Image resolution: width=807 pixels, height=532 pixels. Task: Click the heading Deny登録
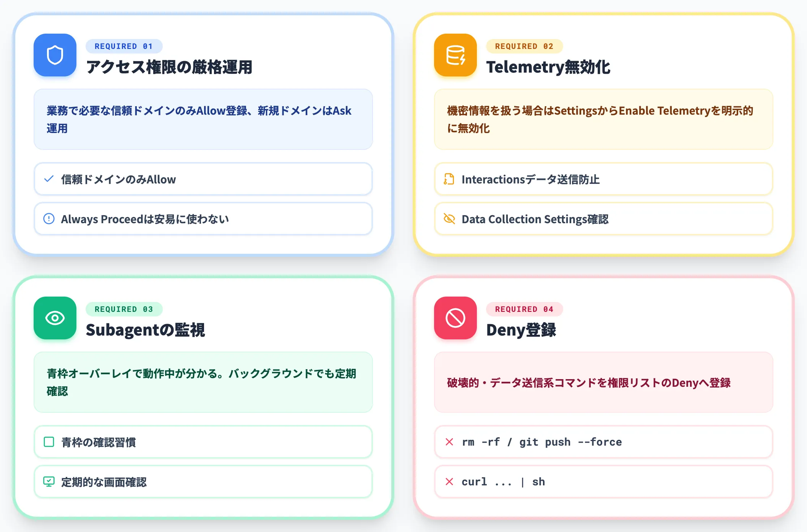[521, 330]
